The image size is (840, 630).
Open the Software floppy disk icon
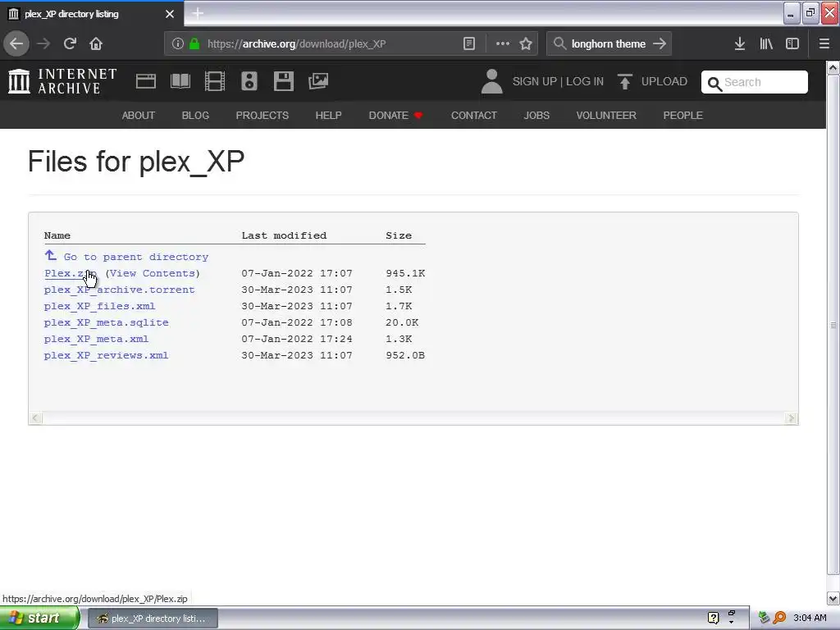pyautogui.click(x=283, y=81)
